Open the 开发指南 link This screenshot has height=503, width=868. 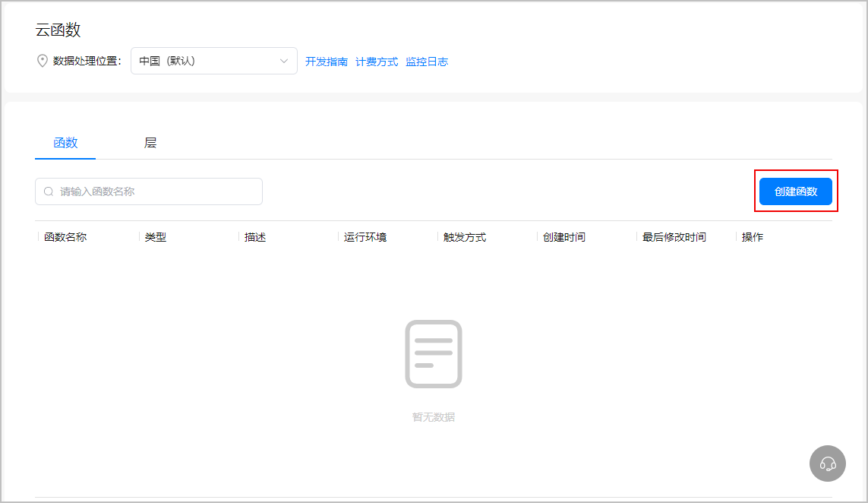[x=327, y=62]
